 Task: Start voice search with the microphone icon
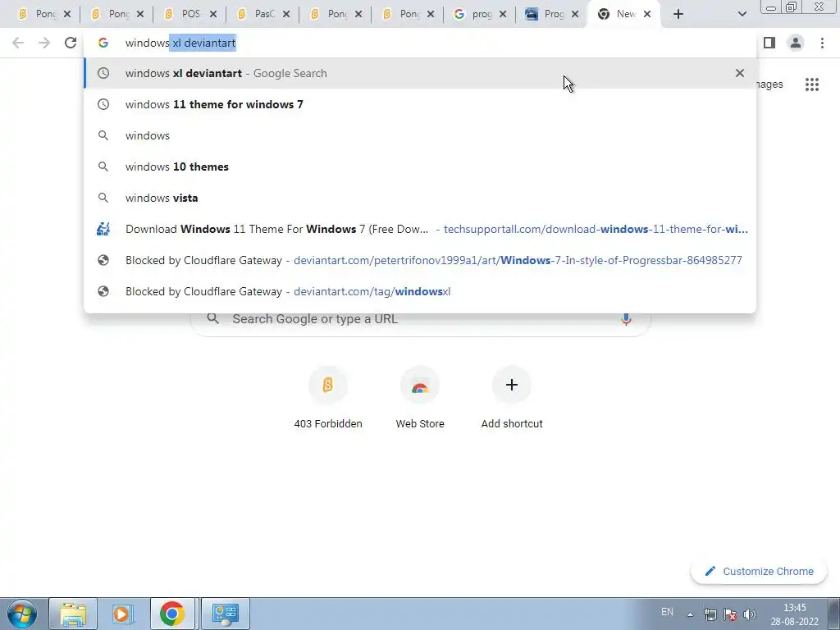626,319
